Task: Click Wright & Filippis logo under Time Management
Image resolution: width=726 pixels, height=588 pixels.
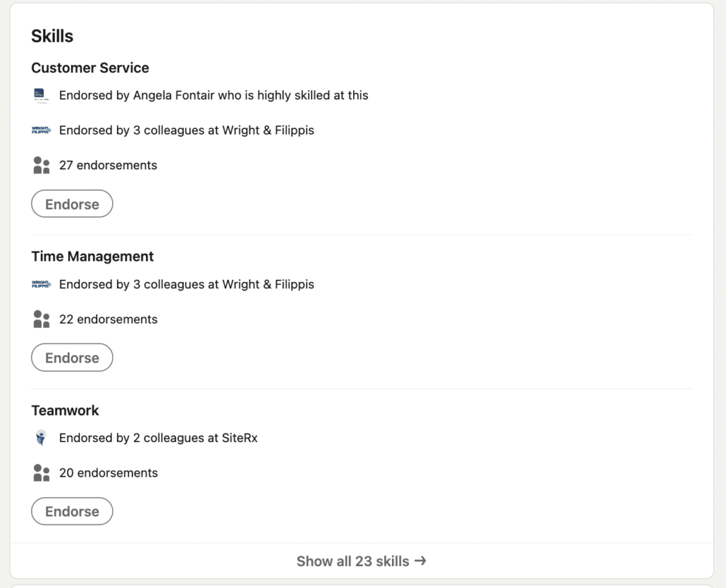Action: [41, 284]
